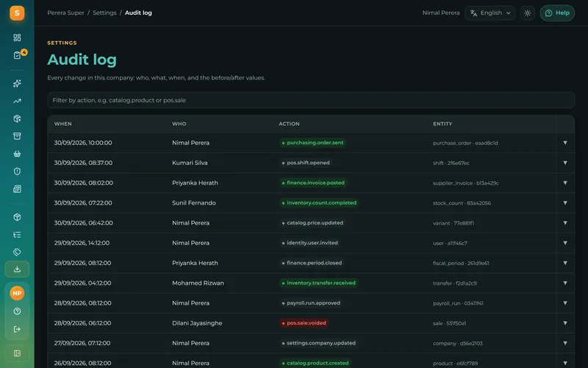Open the package-with-plus purchasing icon
The height and width of the screenshot is (368, 588).
(x=17, y=118)
